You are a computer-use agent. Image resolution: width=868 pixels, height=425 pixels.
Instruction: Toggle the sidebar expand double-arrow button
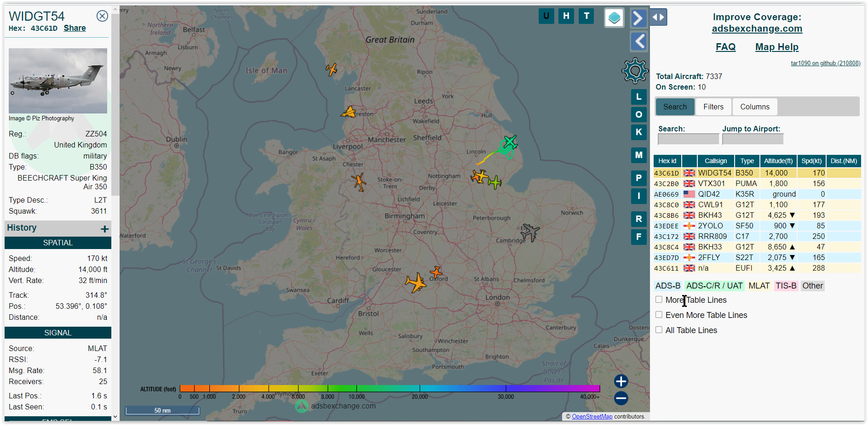pos(658,17)
